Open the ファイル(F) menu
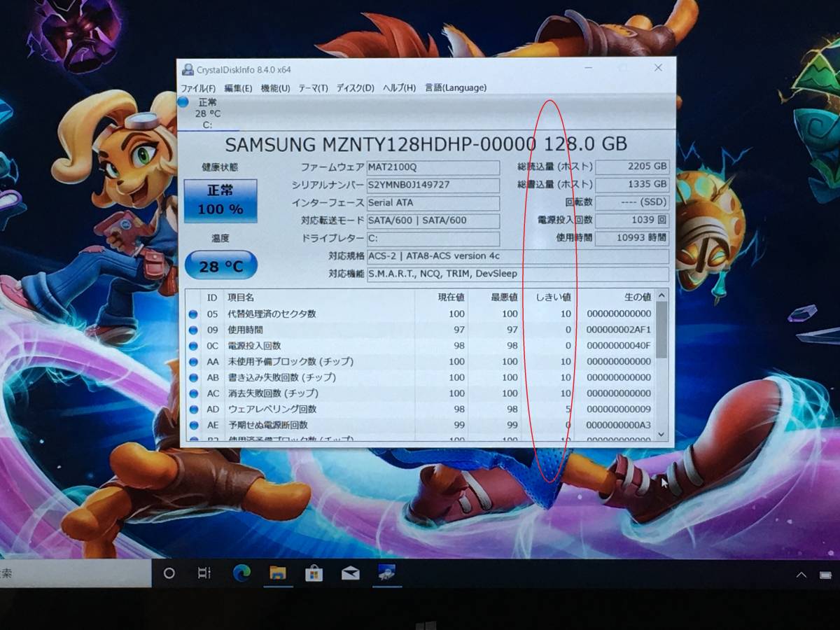This screenshot has width=840, height=630. click(198, 88)
